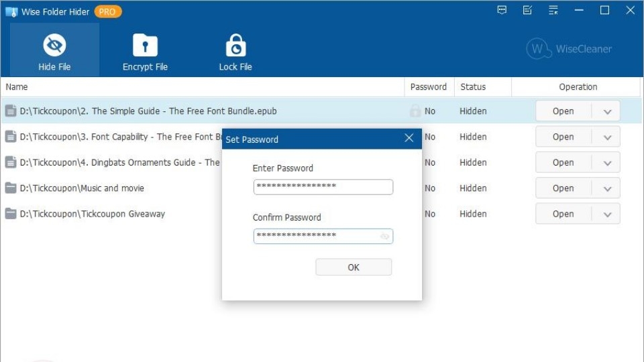Switch to the Encrypt File tab

[145, 52]
